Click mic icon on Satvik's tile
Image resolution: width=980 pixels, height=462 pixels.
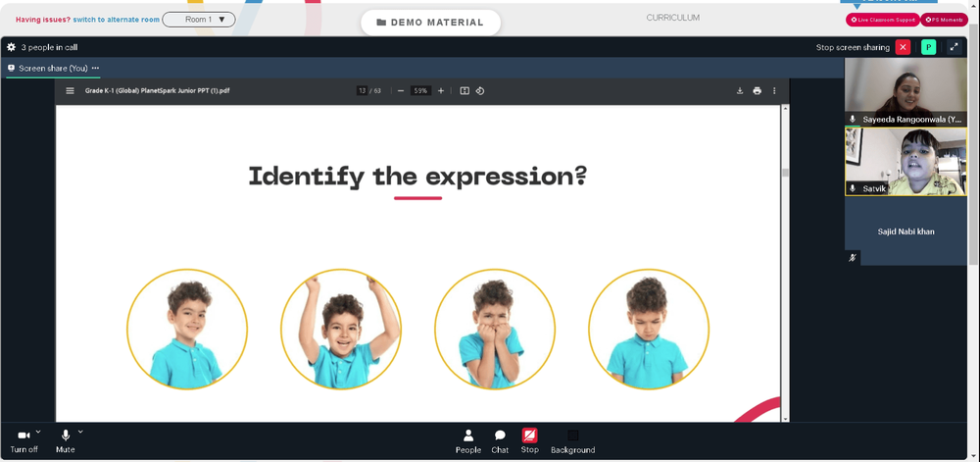tap(853, 188)
